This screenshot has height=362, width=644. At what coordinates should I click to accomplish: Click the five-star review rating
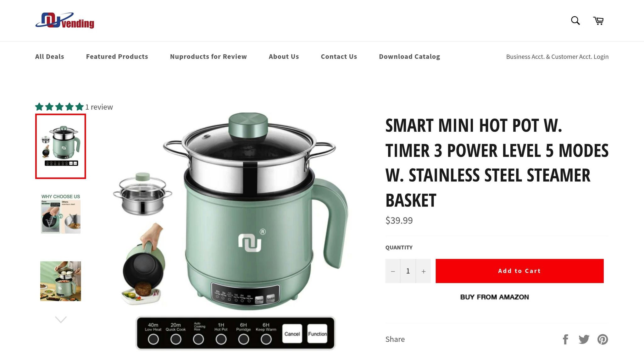(59, 107)
